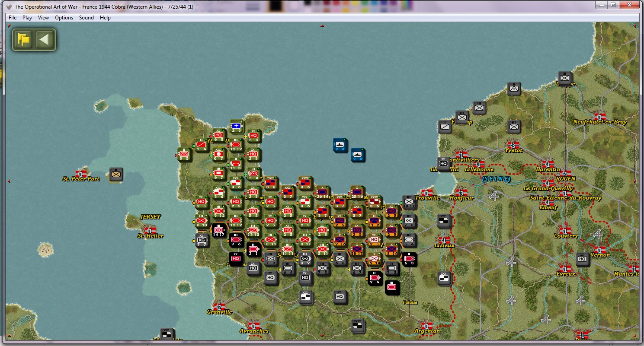Screen dimensions: 644x346
Task: Select the unit counter marked 10 17
Action: click(x=357, y=249)
